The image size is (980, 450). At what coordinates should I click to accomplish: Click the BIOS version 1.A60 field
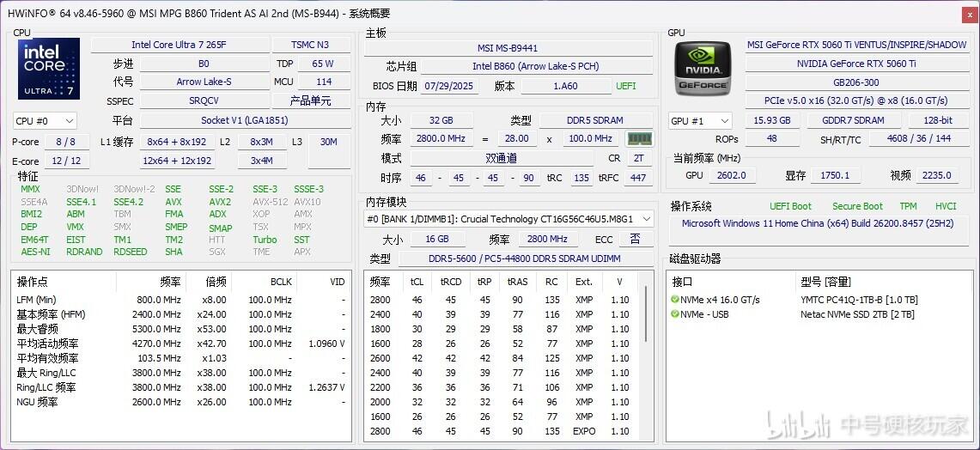(565, 86)
